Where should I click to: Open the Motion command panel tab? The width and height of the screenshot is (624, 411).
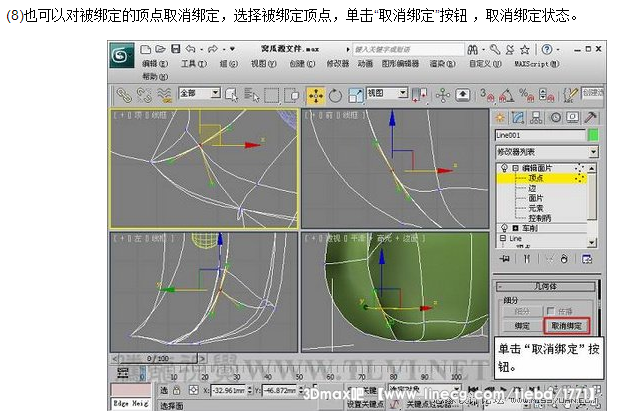point(555,118)
